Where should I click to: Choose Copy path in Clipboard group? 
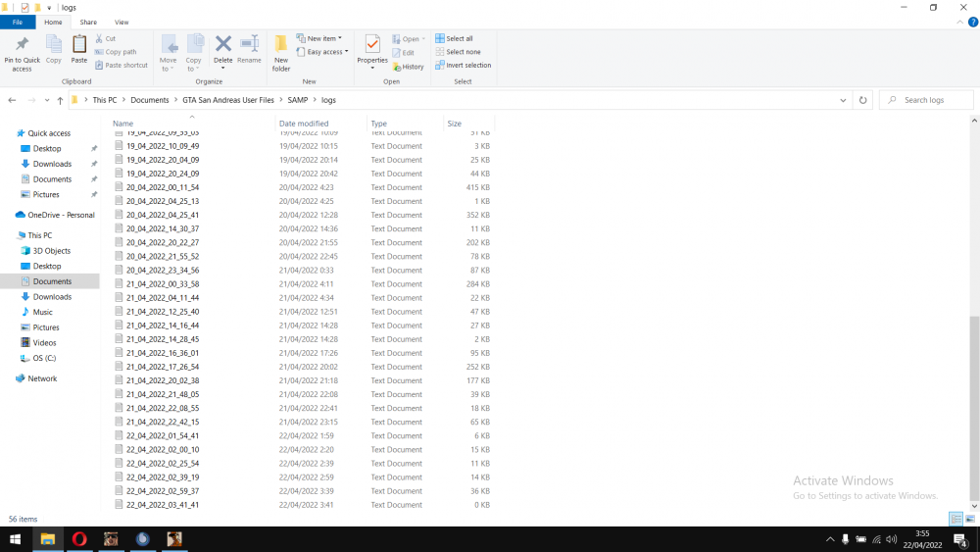click(x=116, y=52)
